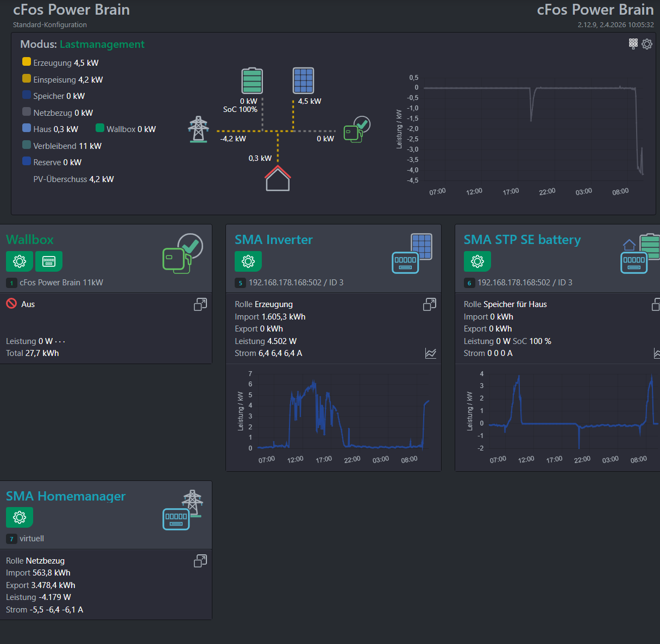Pop out the Wallbox tile in new window
The height and width of the screenshot is (644, 660).
coord(200,305)
